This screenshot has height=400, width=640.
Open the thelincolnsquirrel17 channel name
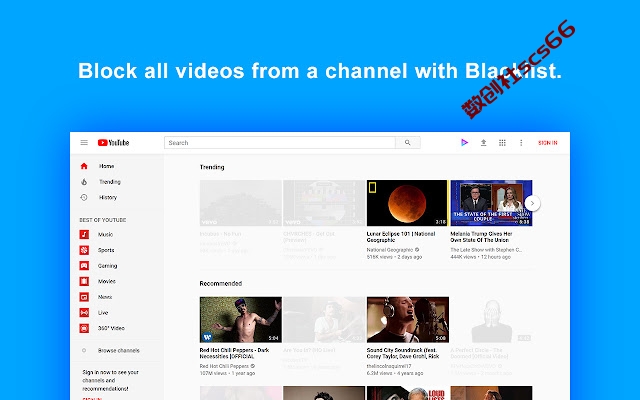[x=389, y=366]
